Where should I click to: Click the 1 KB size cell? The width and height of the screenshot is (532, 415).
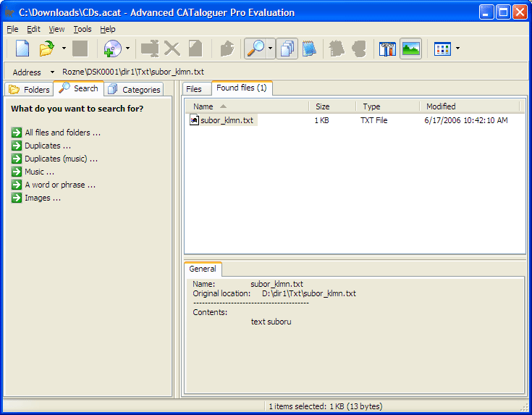(x=321, y=120)
